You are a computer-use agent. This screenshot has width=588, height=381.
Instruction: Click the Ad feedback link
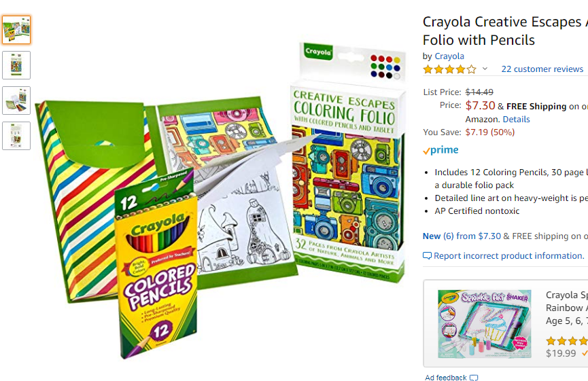click(446, 377)
